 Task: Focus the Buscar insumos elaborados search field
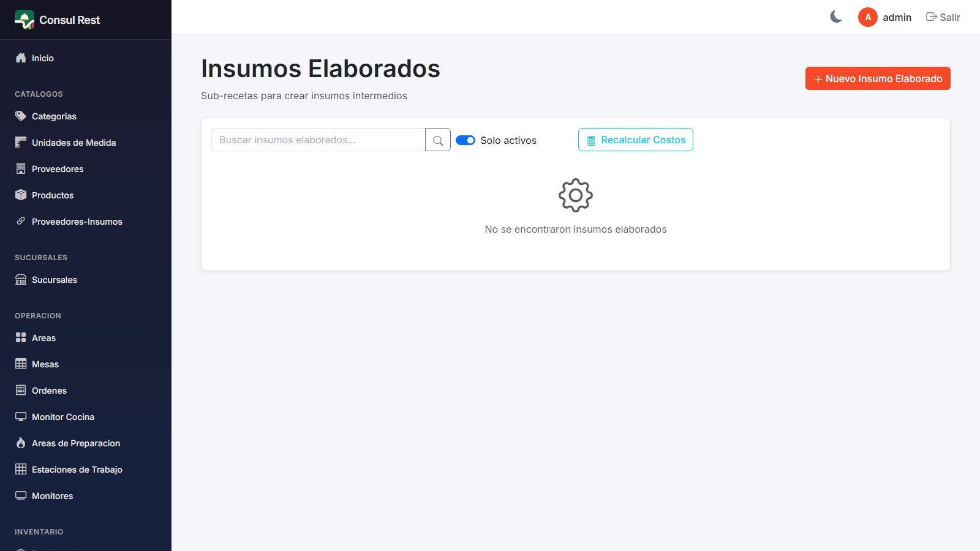pos(318,140)
